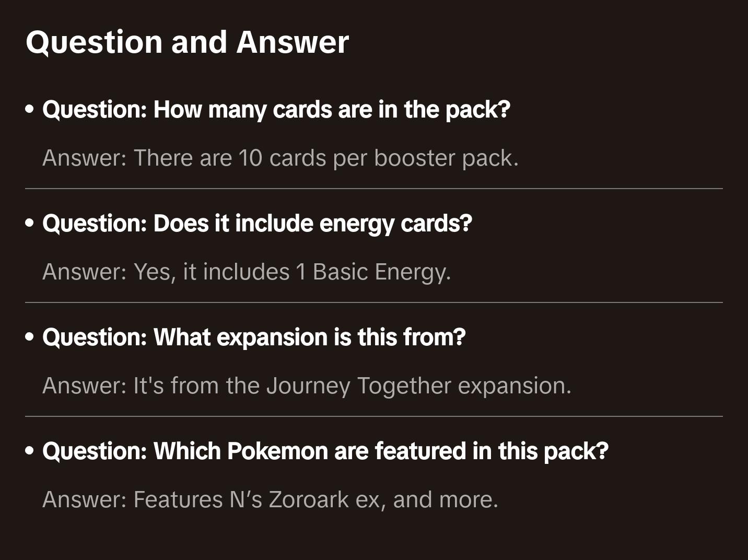Viewport: 748px width, 560px height.
Task: Click the divider below the Journey Together answer
Action: [x=373, y=416]
